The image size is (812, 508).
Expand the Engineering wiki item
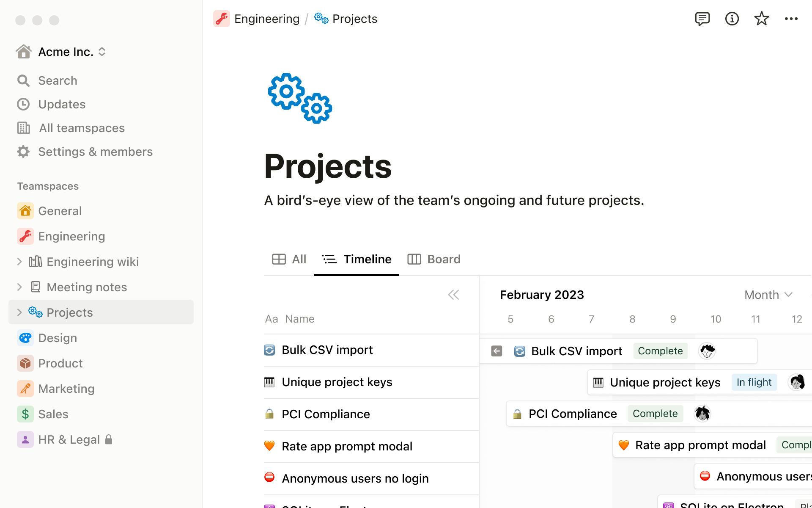point(19,262)
